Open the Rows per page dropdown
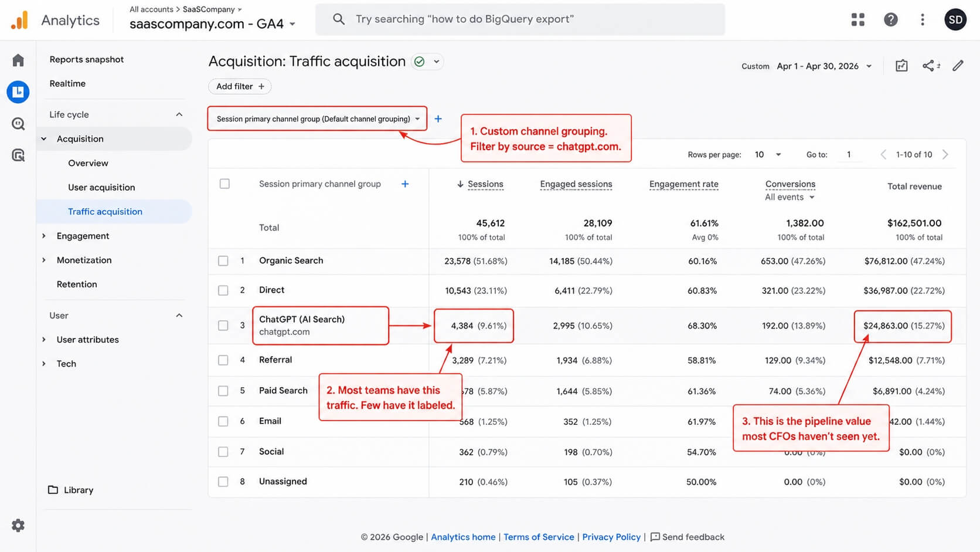This screenshot has height=552, width=980. (x=768, y=155)
